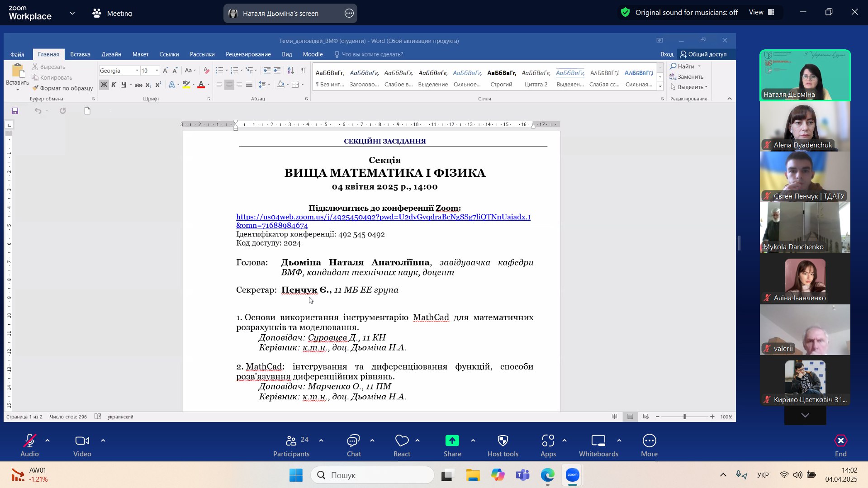This screenshot has width=868, height=488.
Task: Expand more participant videos chevron
Action: pyautogui.click(x=805, y=415)
